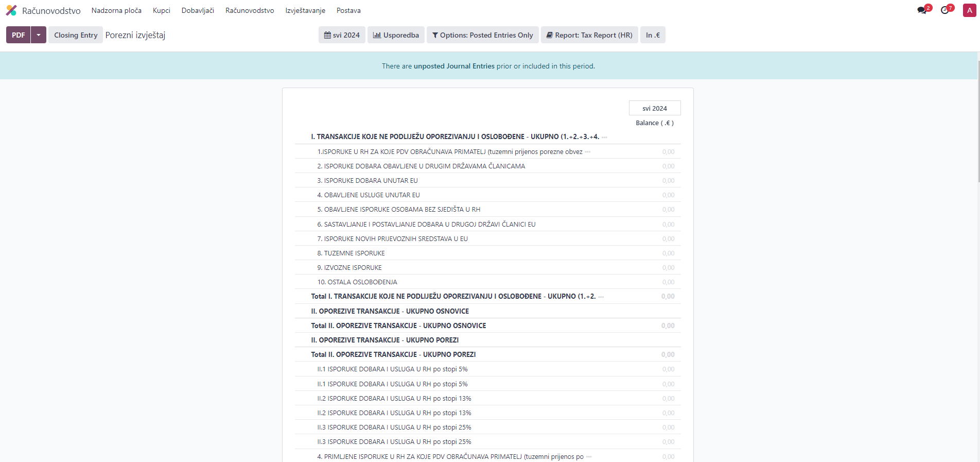Click ellipsis icon on row 4 PRIMLJENE ISPORUKE

pos(589,457)
